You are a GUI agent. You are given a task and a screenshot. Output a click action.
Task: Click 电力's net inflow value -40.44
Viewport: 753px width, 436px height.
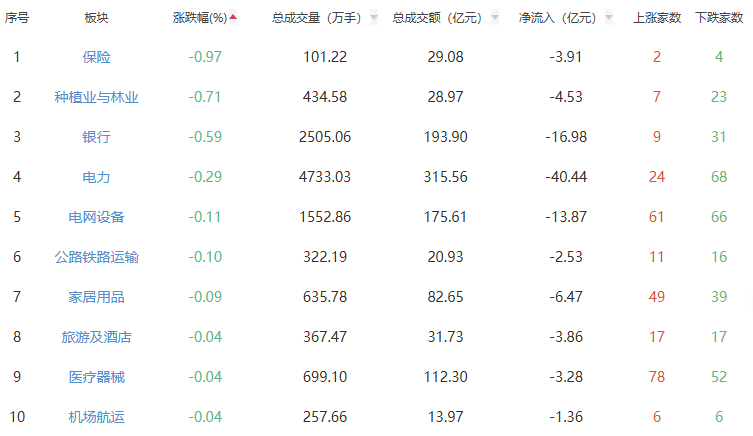pyautogui.click(x=568, y=177)
